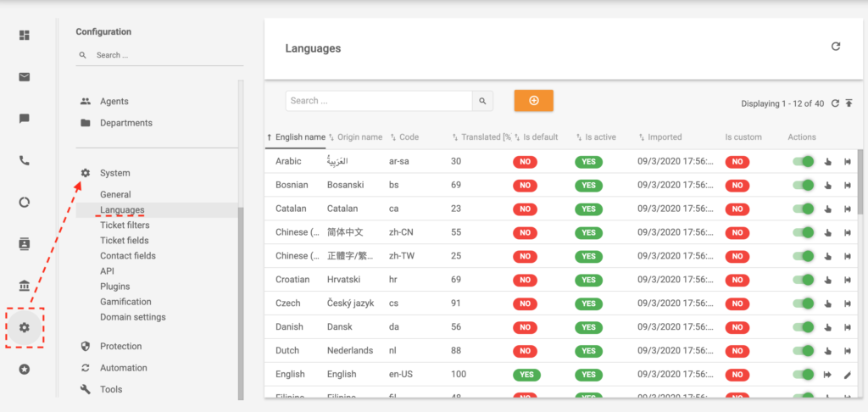Toggle the Czech language active switch
Screen dimensions: 868x412
tap(803, 303)
